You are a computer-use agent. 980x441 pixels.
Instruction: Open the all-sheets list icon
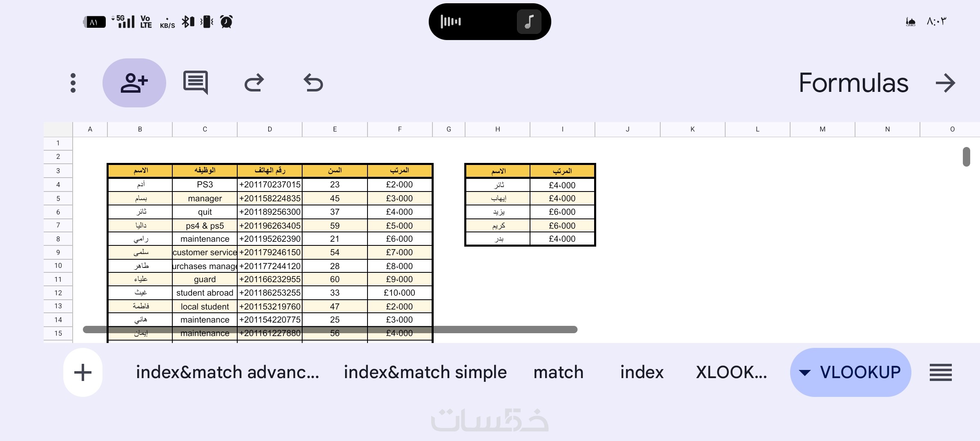coord(940,372)
